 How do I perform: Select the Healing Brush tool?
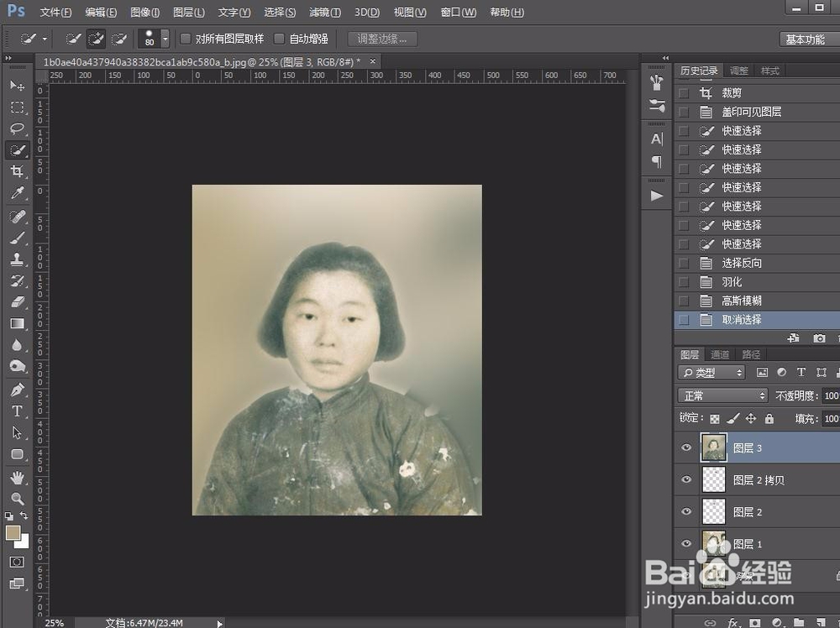coord(17,217)
